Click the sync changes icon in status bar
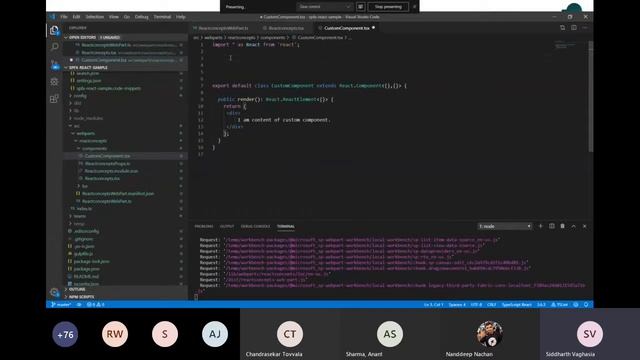 tap(79, 304)
